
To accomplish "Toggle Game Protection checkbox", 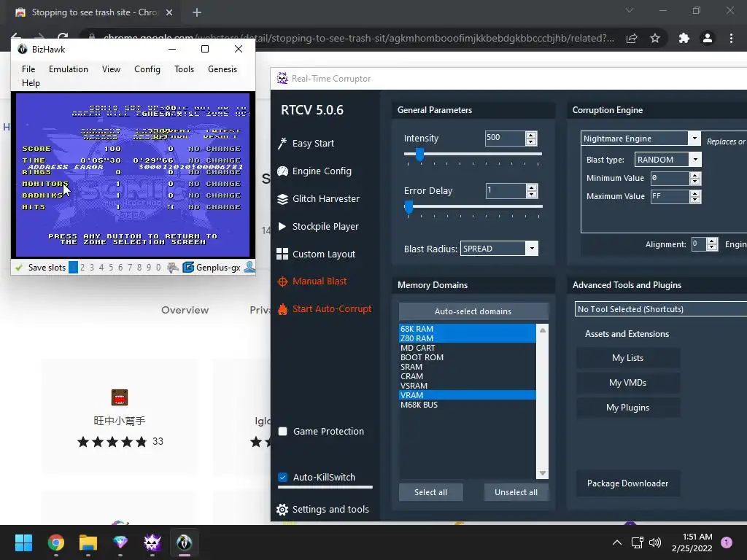I will point(282,432).
